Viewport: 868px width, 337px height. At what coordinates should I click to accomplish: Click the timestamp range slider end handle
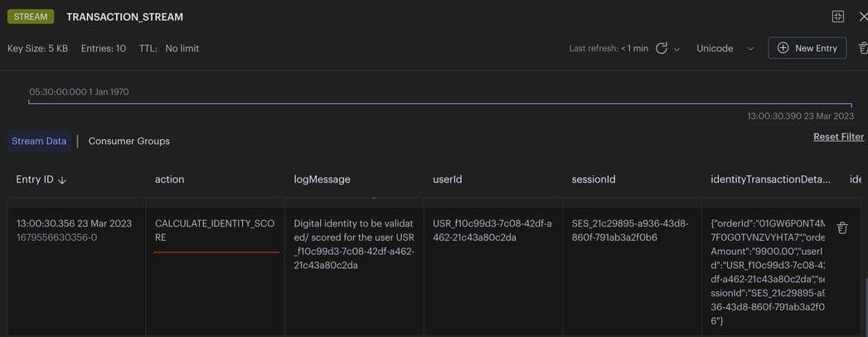[x=851, y=104]
